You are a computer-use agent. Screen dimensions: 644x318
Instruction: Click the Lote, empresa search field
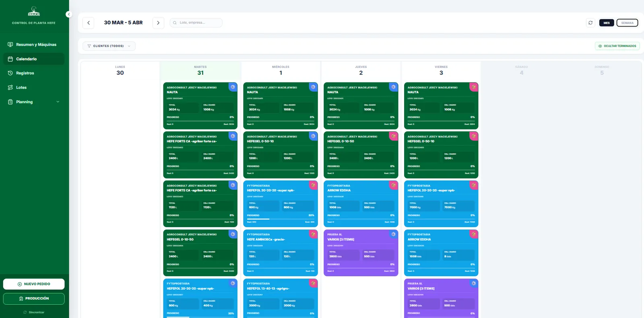point(196,23)
